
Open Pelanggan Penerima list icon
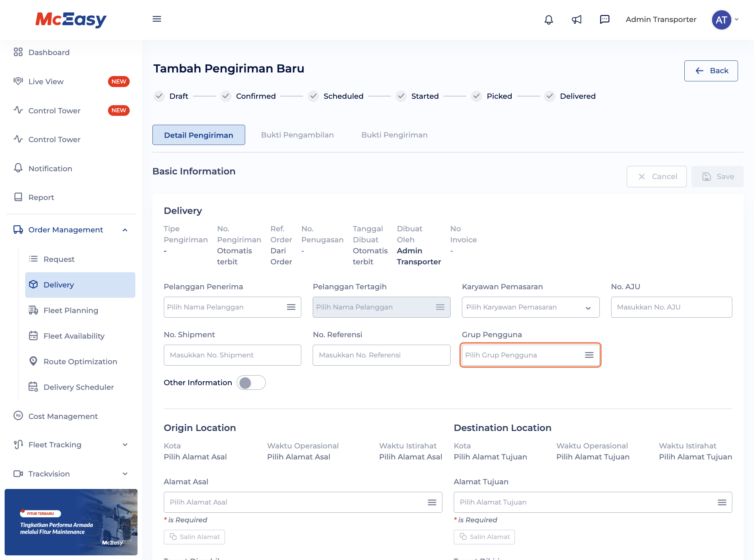pyautogui.click(x=291, y=307)
